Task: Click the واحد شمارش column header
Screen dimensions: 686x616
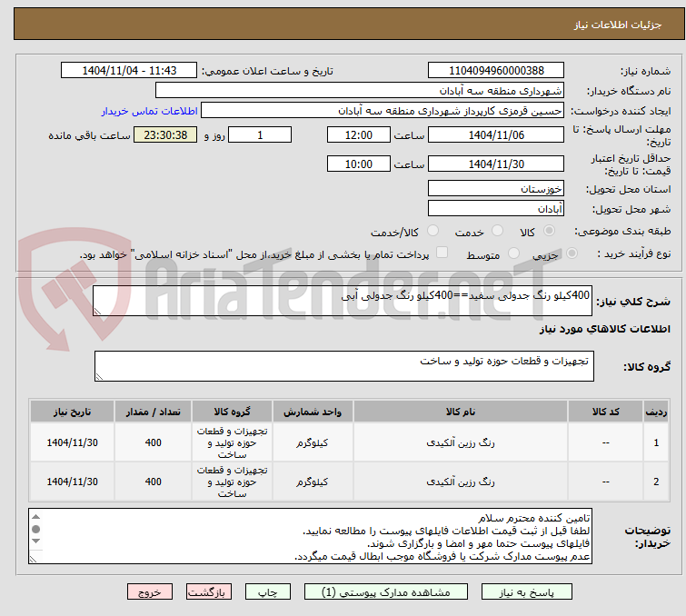Action: (x=313, y=412)
